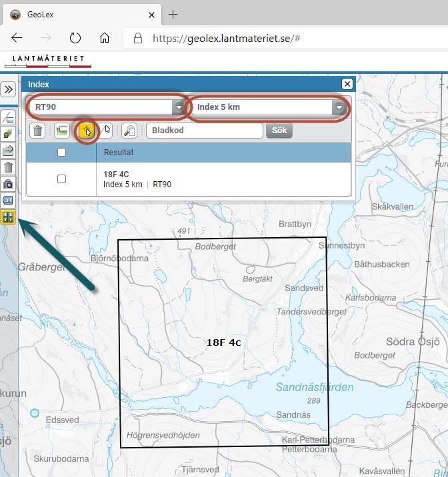448x477 pixels.
Task: Click the trash icon in Index panel toolbar
Action: coord(37,131)
